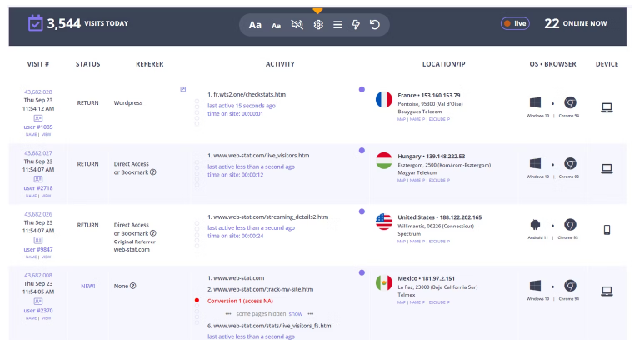Click NEW! status for user #2370
Viewport: 644px width, 344px height.
coord(87,287)
